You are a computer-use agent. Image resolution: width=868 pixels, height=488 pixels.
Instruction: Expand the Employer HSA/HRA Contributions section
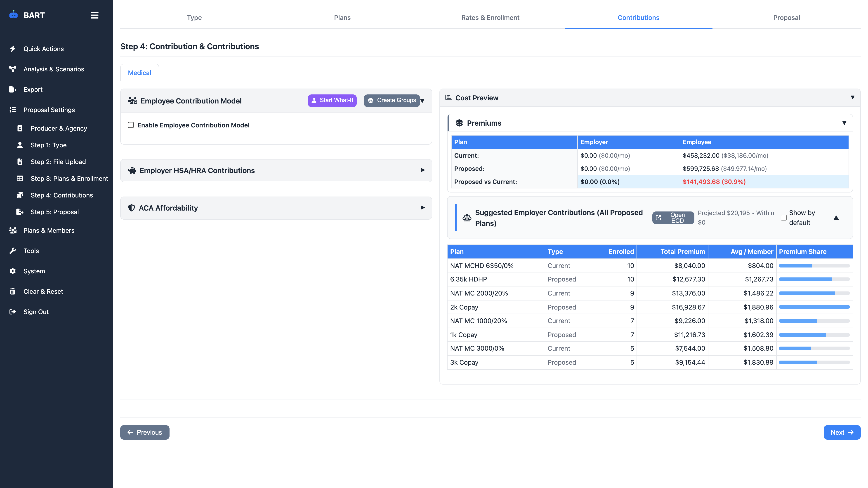[x=422, y=170]
